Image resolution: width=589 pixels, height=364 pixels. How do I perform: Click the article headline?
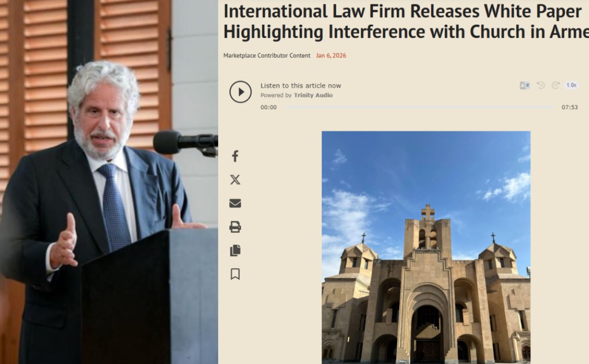(x=406, y=21)
